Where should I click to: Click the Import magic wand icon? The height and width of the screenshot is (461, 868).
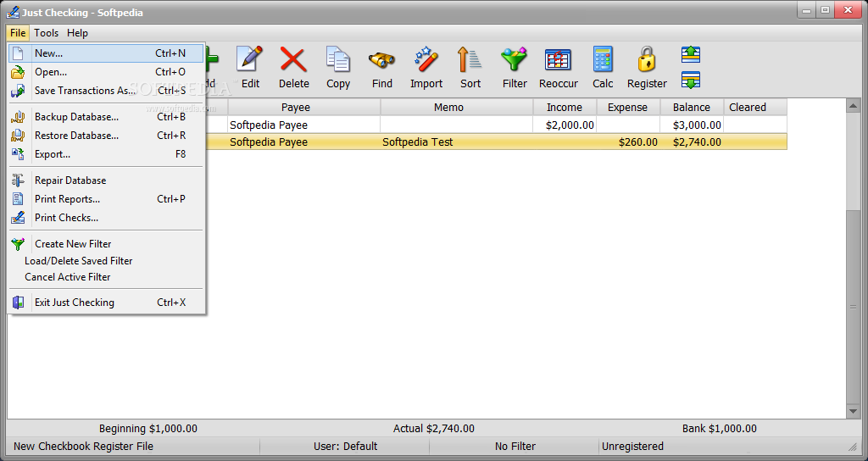426,59
